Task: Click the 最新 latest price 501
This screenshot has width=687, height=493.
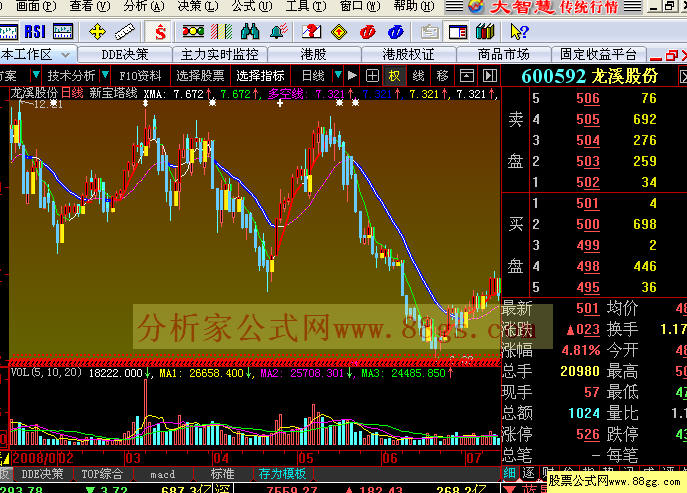Action: 588,309
